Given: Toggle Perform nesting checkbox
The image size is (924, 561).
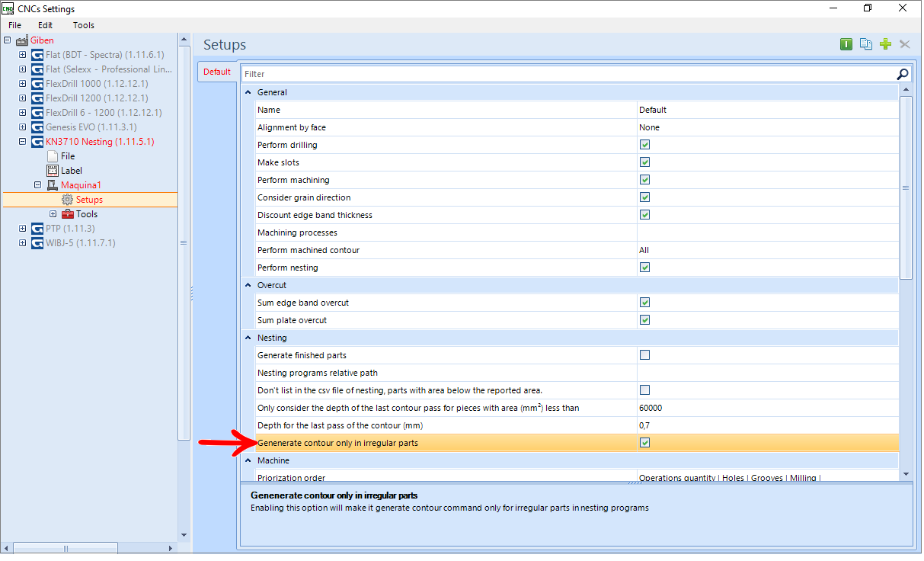Looking at the screenshot, I should [644, 268].
